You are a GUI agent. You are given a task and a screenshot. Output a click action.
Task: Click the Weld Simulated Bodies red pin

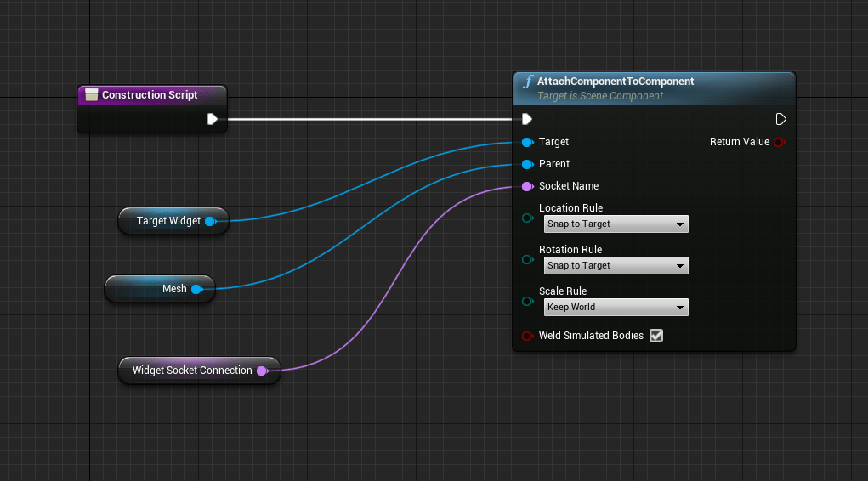tap(527, 336)
